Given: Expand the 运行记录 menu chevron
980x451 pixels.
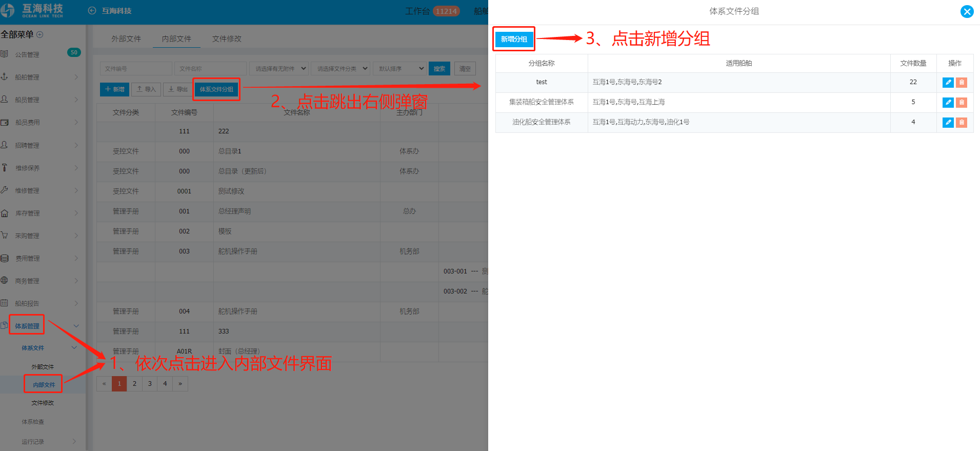Looking at the screenshot, I should coord(74,441).
